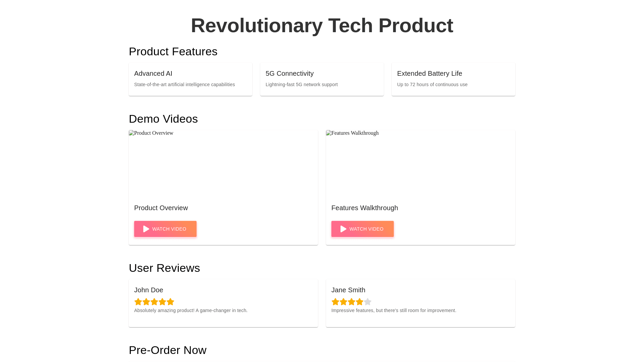Select the Extended Battery Life card
This screenshot has width=644, height=362.
point(453,79)
